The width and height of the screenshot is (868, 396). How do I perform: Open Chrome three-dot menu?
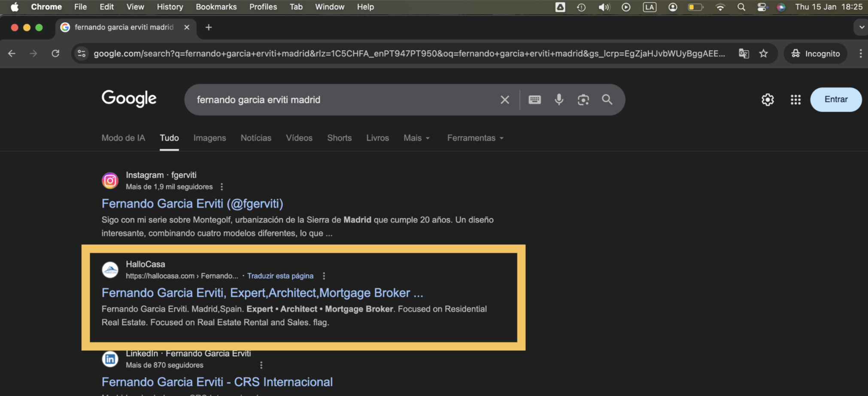[860, 54]
